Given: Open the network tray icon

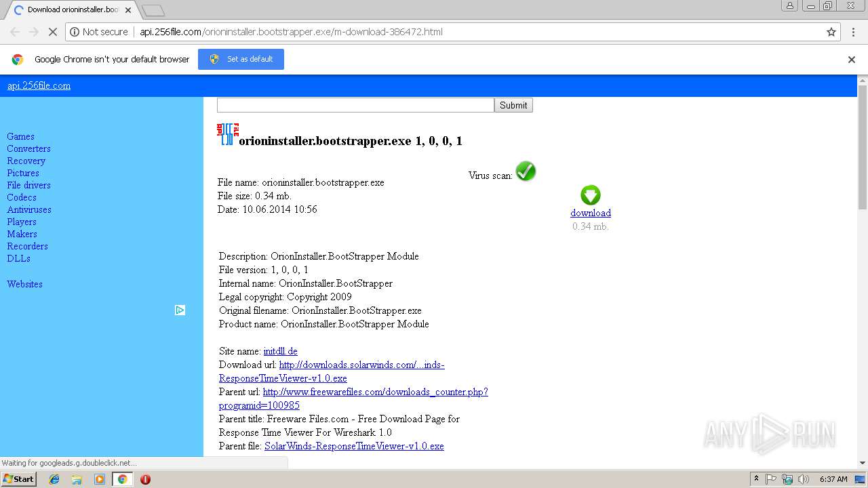Looking at the screenshot, I should 787,479.
